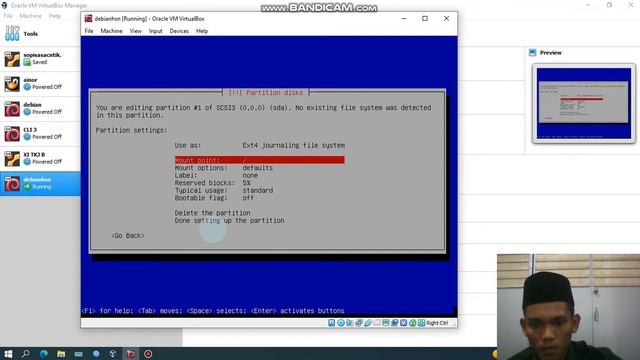Open Machine menu in debianhsn VM window

click(111, 31)
